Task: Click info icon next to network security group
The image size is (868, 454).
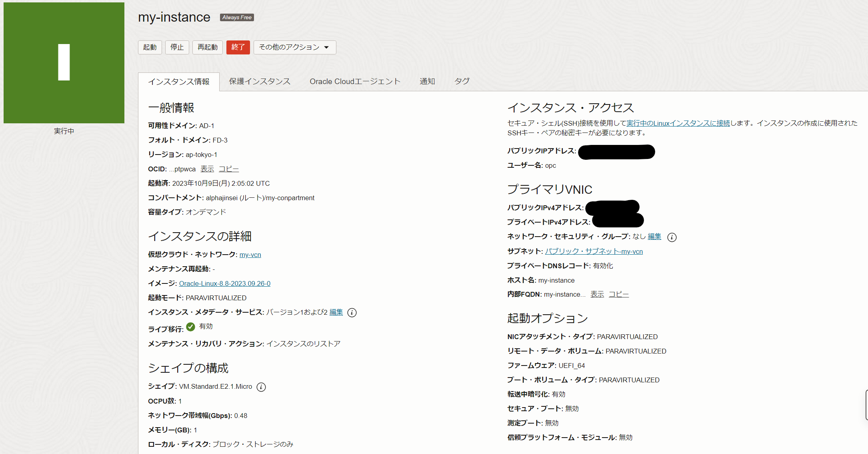Action: coord(672,237)
